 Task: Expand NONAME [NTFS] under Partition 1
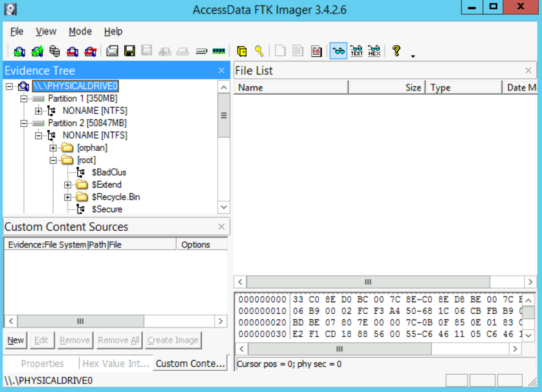pos(38,111)
